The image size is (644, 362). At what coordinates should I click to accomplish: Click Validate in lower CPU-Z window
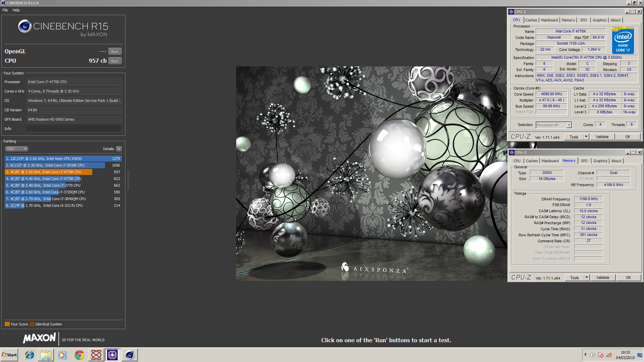[603, 278]
